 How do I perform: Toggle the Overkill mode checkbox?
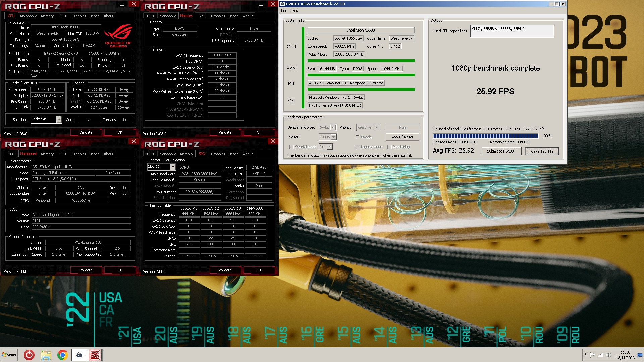pos(291,147)
